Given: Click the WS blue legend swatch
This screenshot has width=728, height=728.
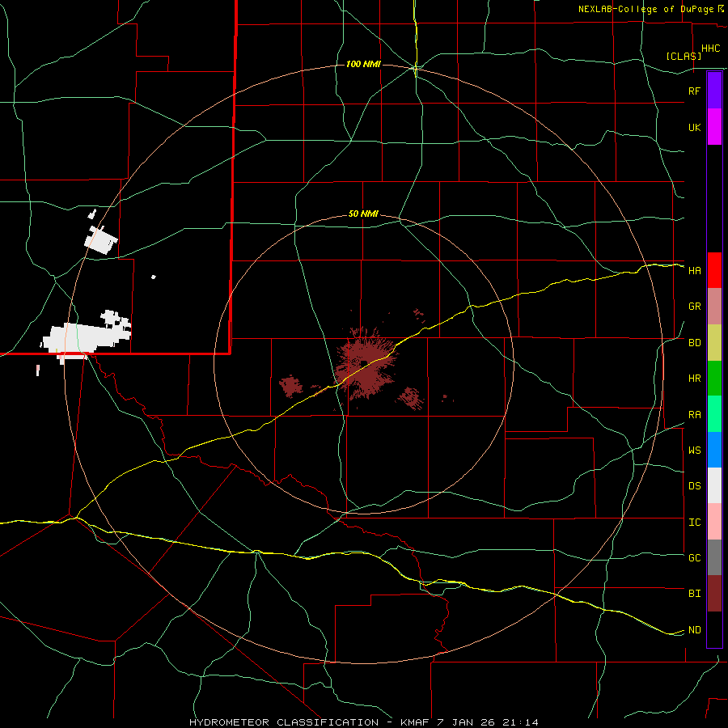Looking at the screenshot, I should pyautogui.click(x=714, y=450).
